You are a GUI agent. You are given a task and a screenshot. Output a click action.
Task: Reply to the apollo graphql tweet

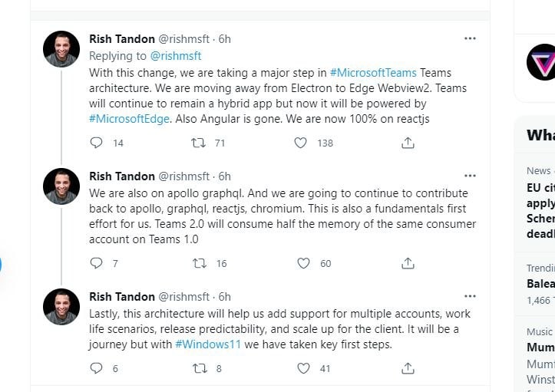tap(96, 263)
